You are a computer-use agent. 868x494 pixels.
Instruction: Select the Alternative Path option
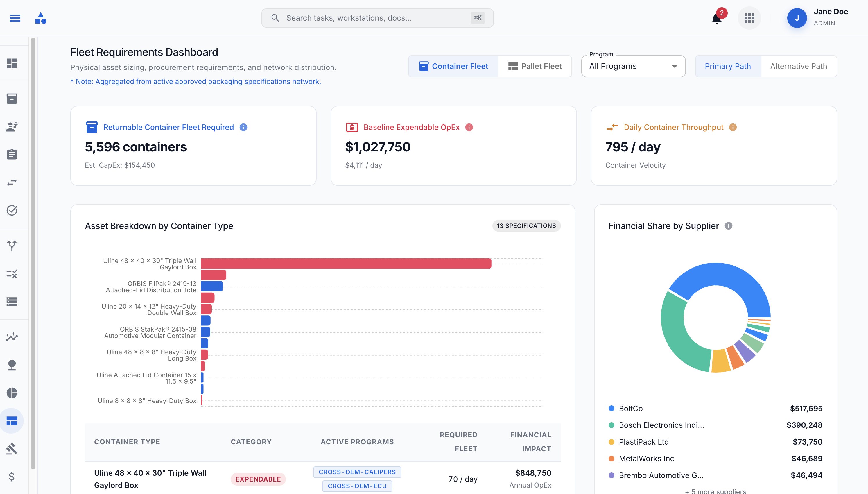click(799, 66)
